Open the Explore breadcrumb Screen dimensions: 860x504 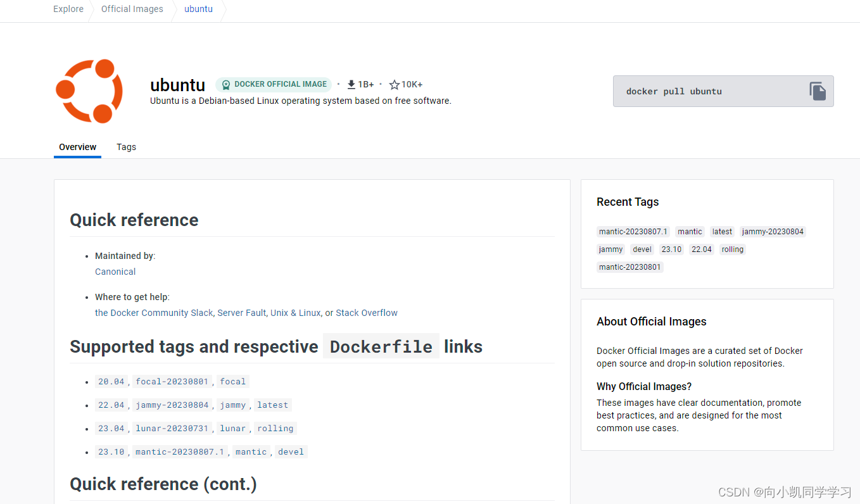pos(68,9)
